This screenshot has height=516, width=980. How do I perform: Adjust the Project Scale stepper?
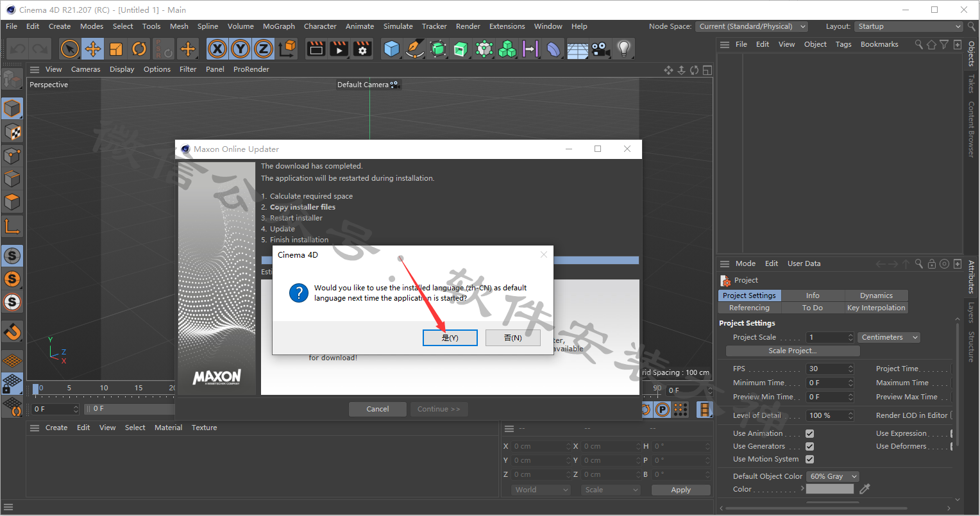coord(850,337)
